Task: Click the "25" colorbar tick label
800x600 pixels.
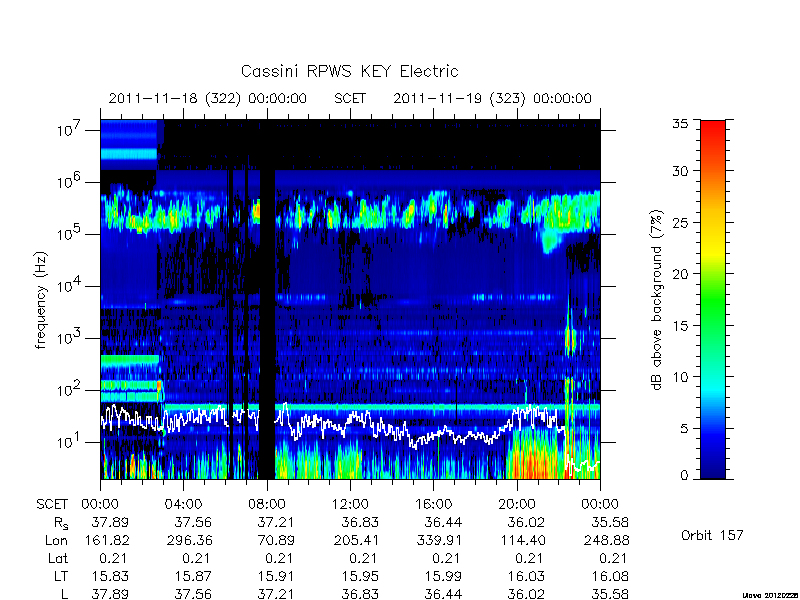Action: click(x=680, y=222)
